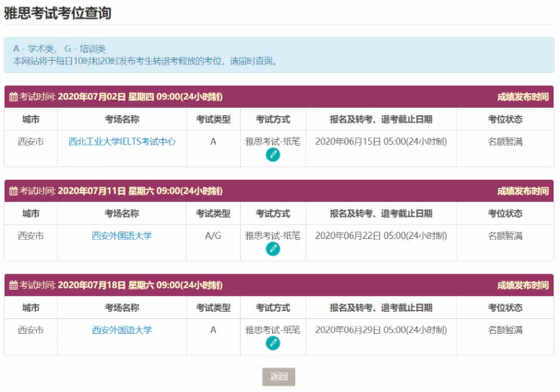Image resolution: width=560 pixels, height=392 pixels.
Task: Click the pencil icon in the July 11 exam row
Action: (x=272, y=249)
